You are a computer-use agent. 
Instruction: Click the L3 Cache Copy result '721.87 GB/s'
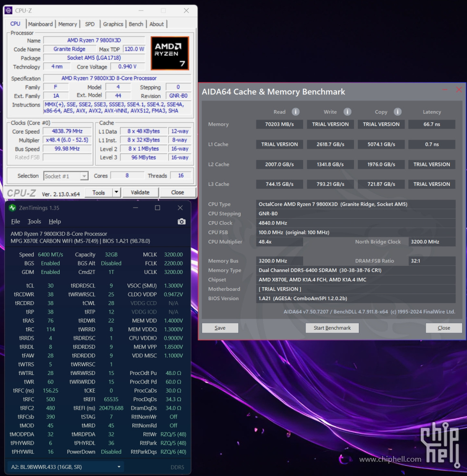(381, 184)
